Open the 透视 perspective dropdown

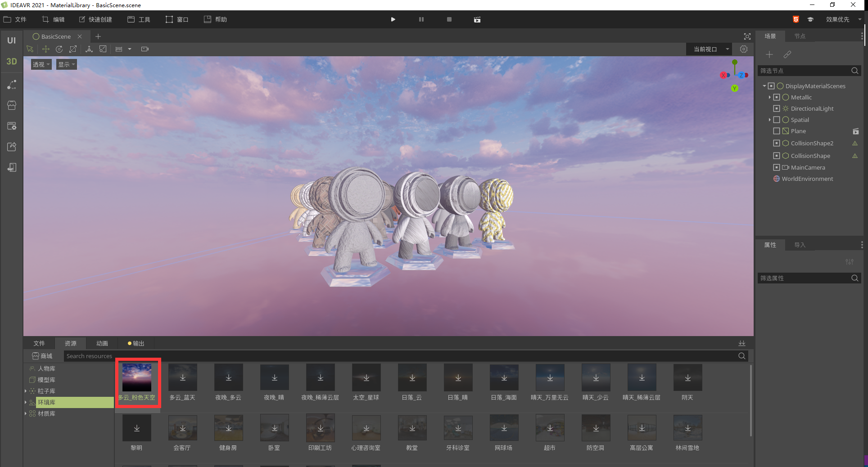(41, 64)
